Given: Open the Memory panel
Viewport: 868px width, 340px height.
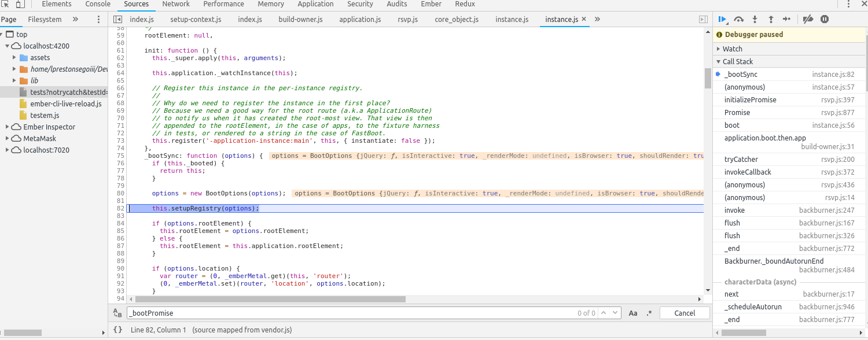Looking at the screenshot, I should point(271,4).
